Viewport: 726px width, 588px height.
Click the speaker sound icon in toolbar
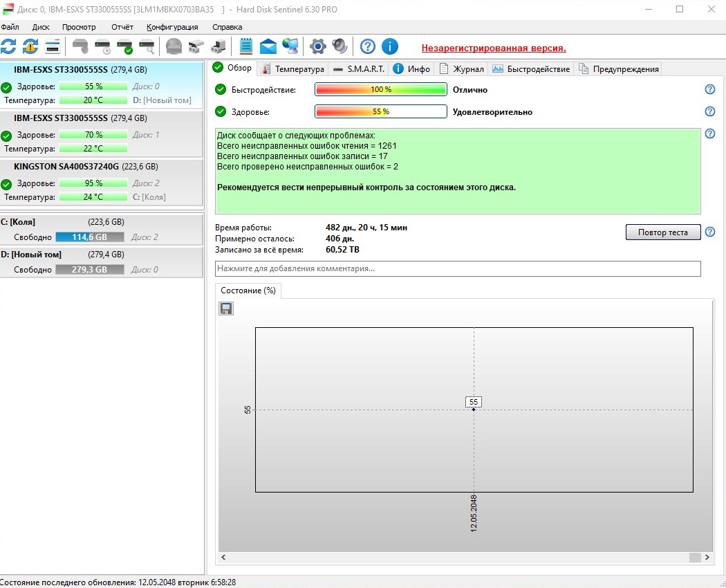pyautogui.click(x=339, y=46)
